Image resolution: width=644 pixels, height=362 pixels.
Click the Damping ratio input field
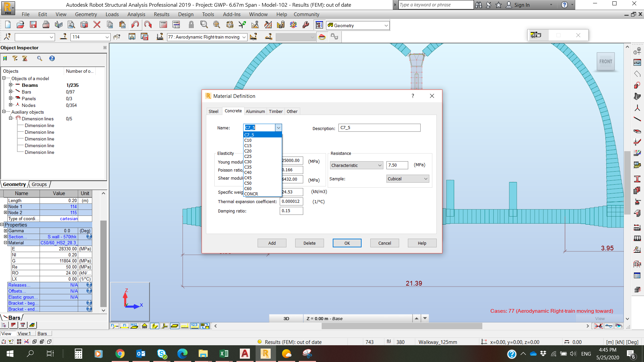coord(291,211)
